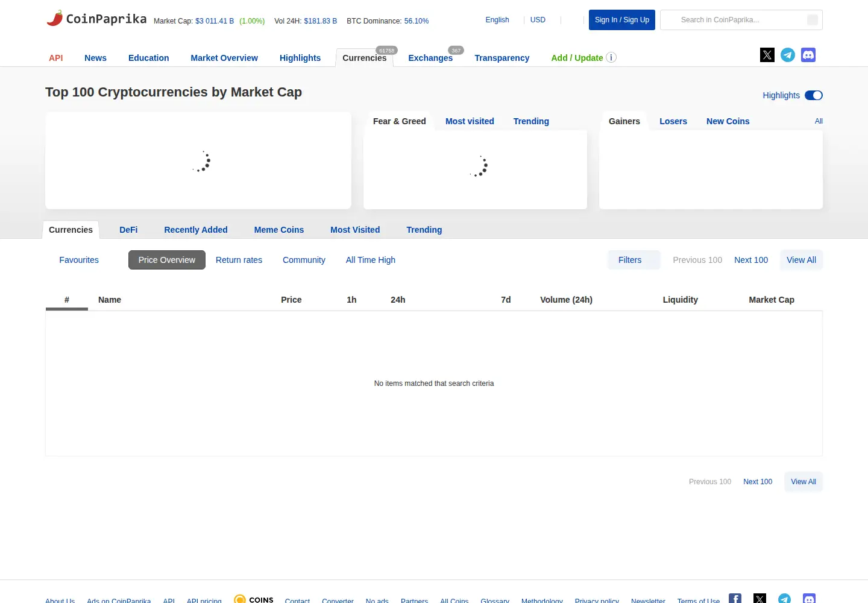Sort the table by Market Cap column
Image resolution: width=868 pixels, height=603 pixels.
click(x=772, y=300)
